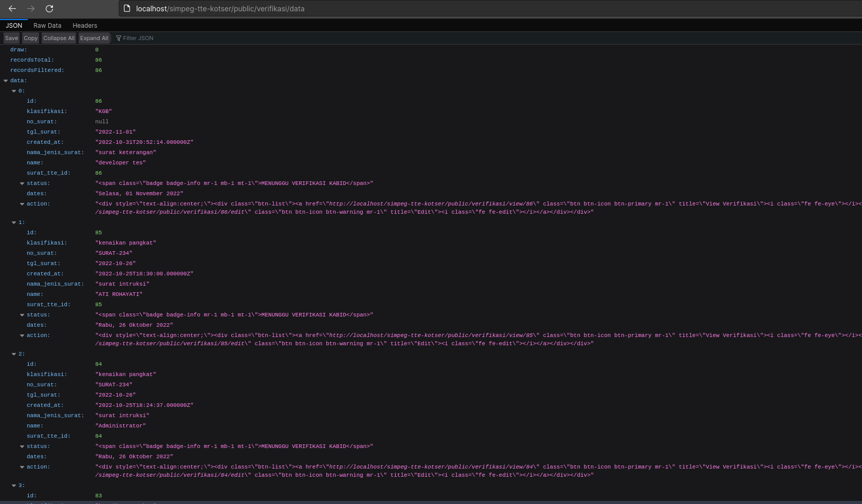This screenshot has width=862, height=504.
Task: Expand All JSON nodes
Action: click(94, 38)
